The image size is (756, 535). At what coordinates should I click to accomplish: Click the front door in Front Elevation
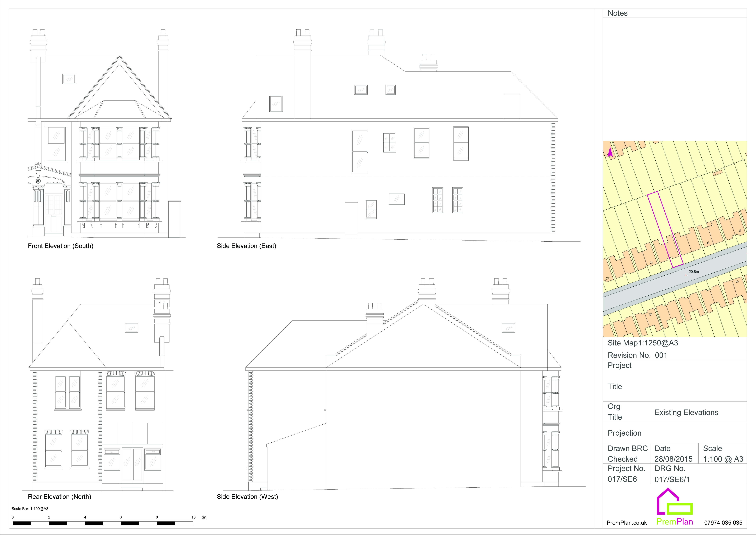pos(54,214)
